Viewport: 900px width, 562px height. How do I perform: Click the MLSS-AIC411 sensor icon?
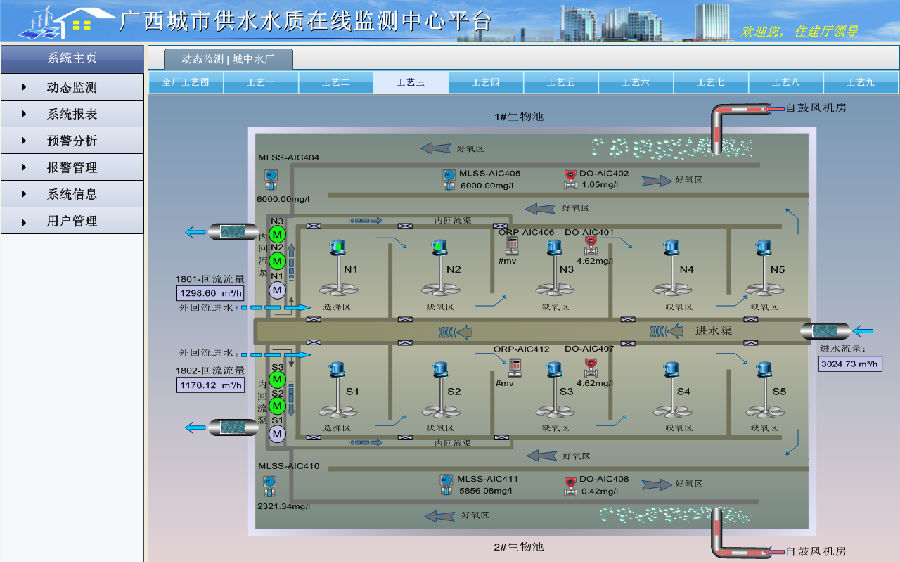click(447, 484)
